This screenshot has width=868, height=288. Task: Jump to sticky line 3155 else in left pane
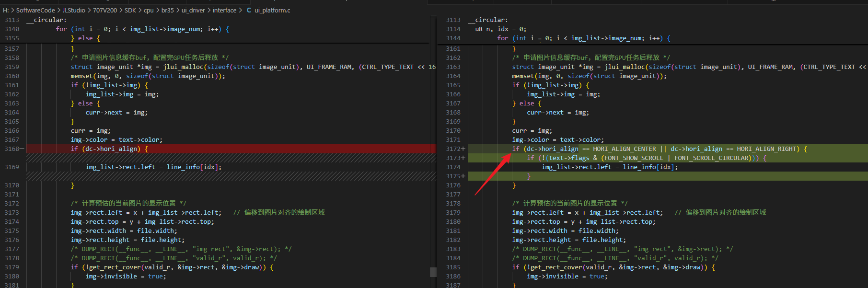pos(85,38)
